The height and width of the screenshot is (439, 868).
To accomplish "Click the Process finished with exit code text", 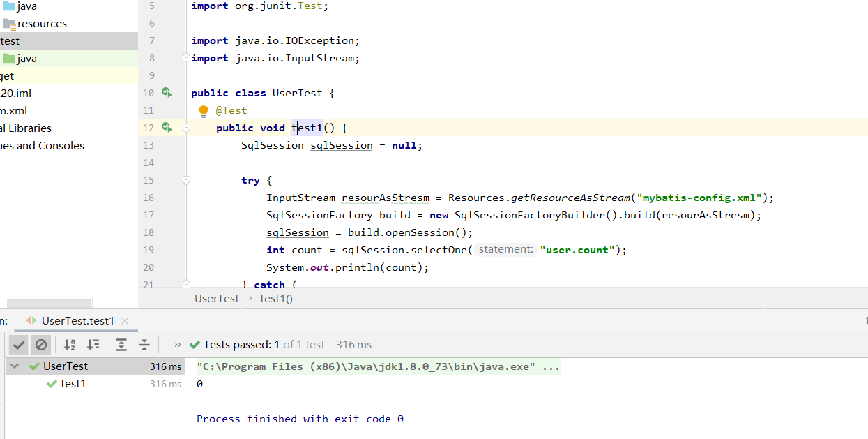I will tap(300, 419).
